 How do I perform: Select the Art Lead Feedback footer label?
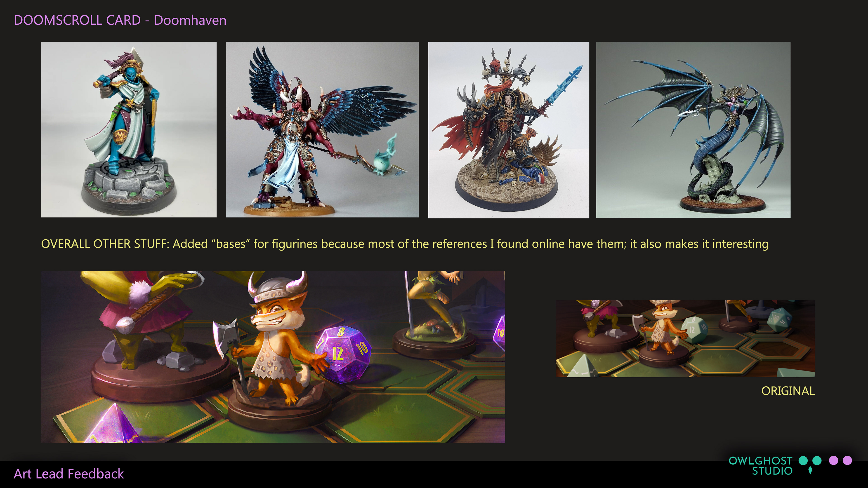point(69,474)
